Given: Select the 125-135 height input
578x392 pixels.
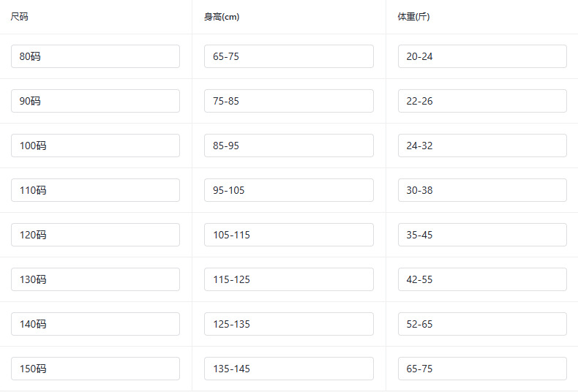Looking at the screenshot, I should (288, 324).
